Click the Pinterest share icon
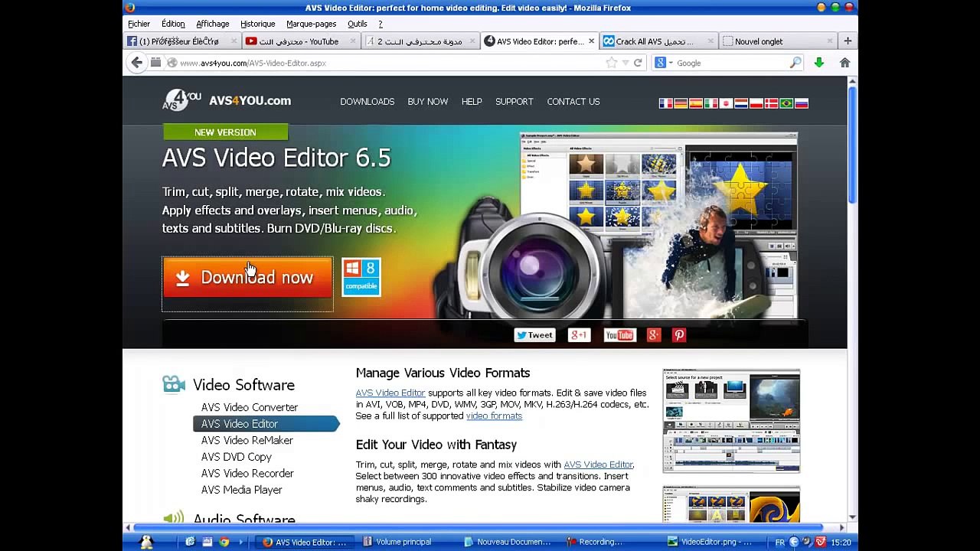The image size is (980, 551). pos(679,335)
